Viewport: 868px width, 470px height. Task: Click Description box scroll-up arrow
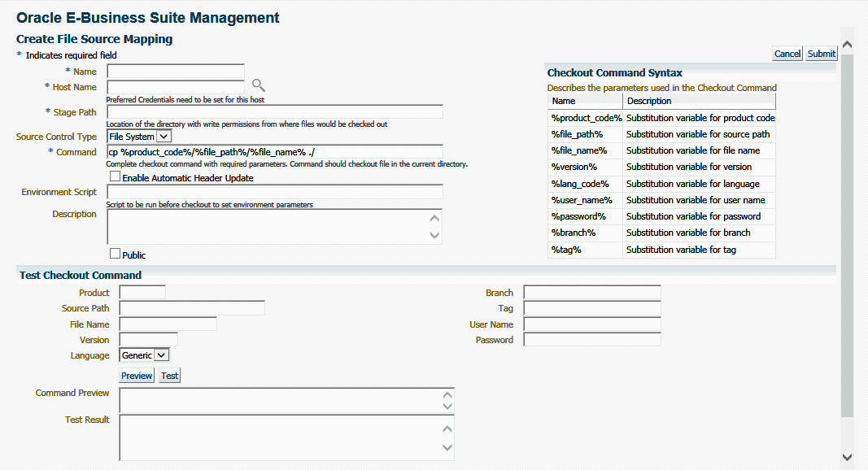[434, 219]
